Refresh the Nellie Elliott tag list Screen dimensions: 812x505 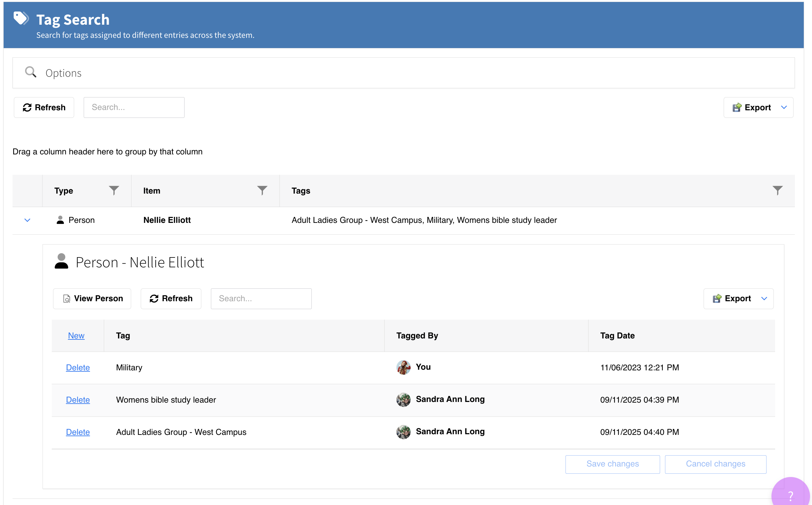[x=171, y=298]
